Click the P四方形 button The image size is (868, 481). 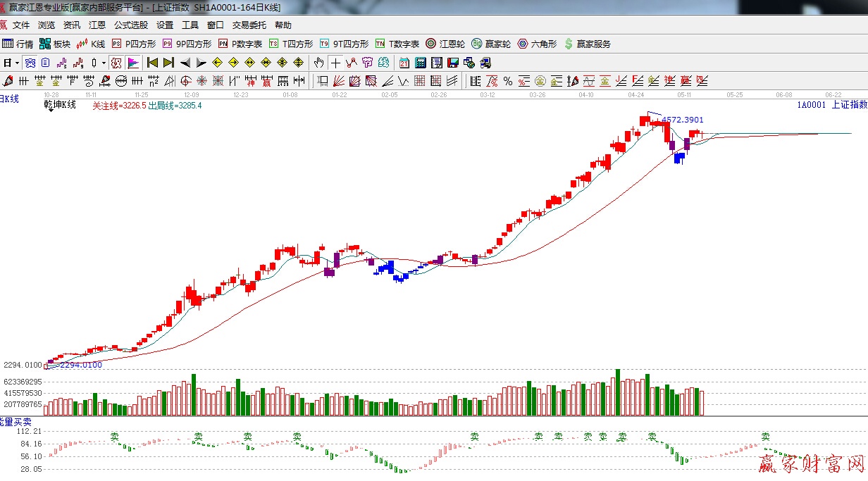pos(134,44)
